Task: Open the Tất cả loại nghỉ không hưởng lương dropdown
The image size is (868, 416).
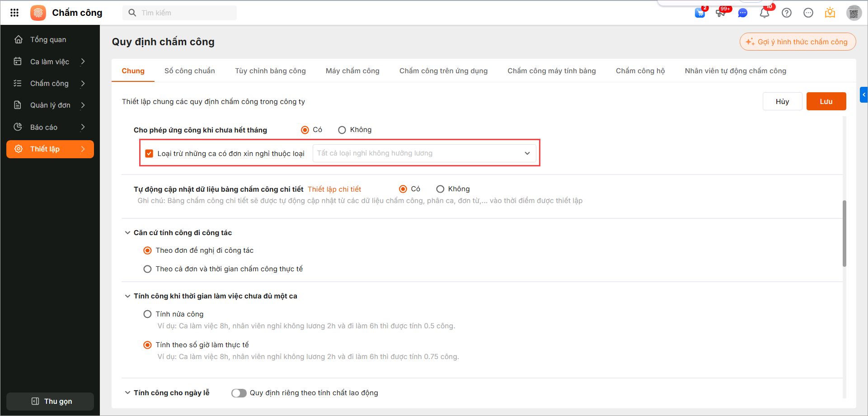Action: click(x=424, y=153)
